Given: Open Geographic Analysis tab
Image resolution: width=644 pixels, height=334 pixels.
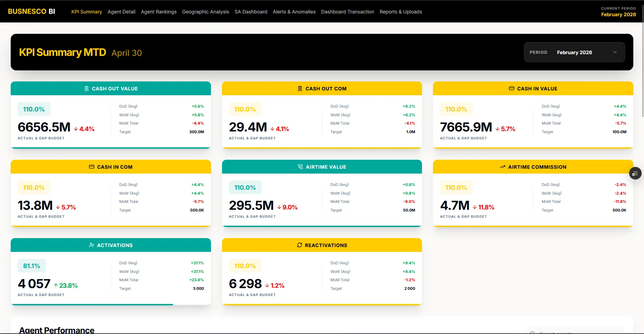Looking at the screenshot, I should [205, 12].
